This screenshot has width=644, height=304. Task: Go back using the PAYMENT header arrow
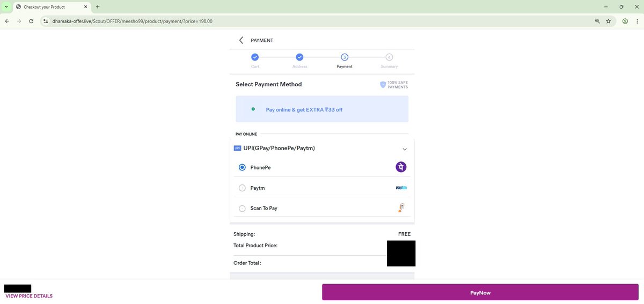241,40
